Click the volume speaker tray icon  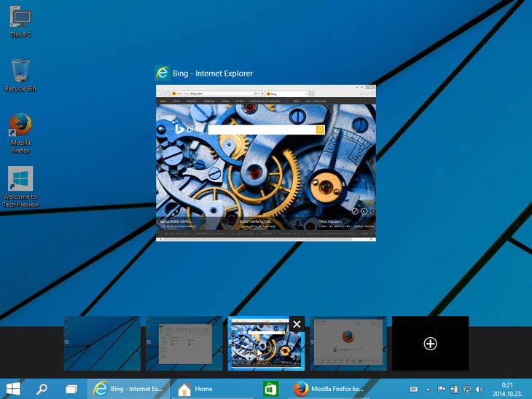click(479, 389)
